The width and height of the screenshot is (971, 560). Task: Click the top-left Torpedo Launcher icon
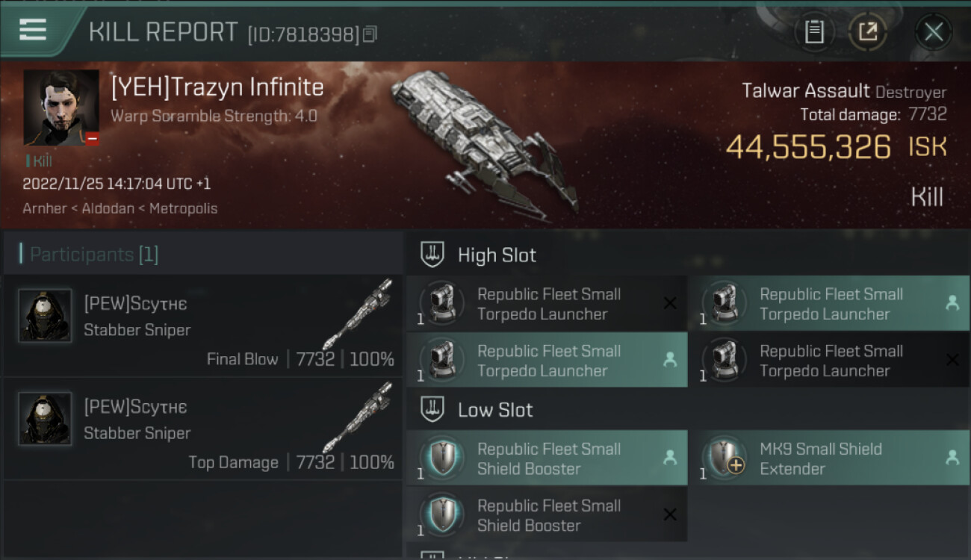[x=441, y=304]
